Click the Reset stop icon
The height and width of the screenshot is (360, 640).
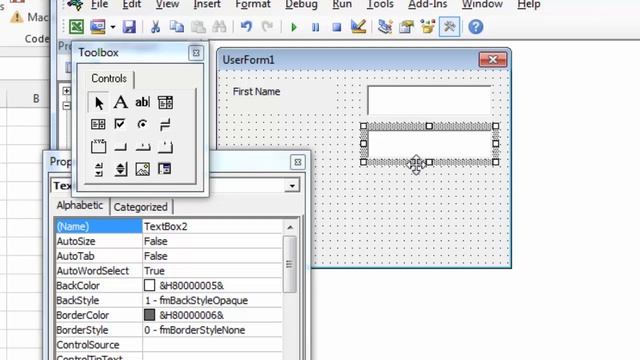337,27
